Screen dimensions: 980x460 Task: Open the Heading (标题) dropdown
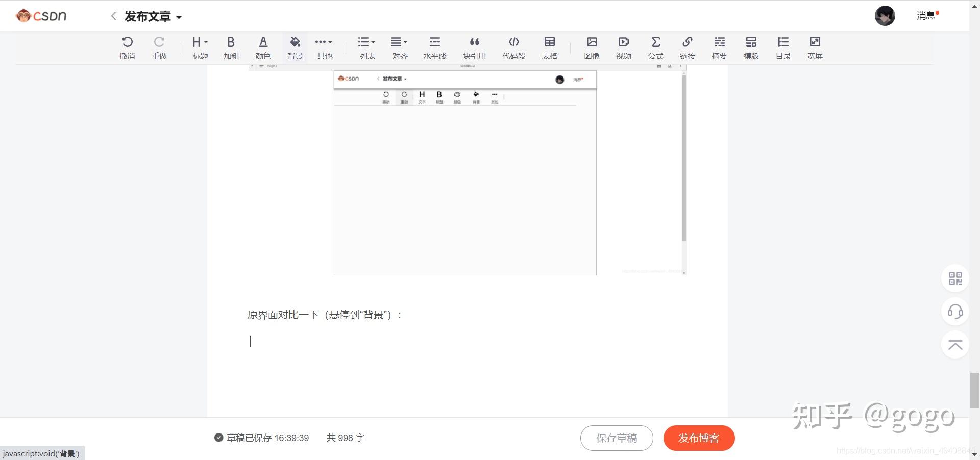click(x=200, y=48)
